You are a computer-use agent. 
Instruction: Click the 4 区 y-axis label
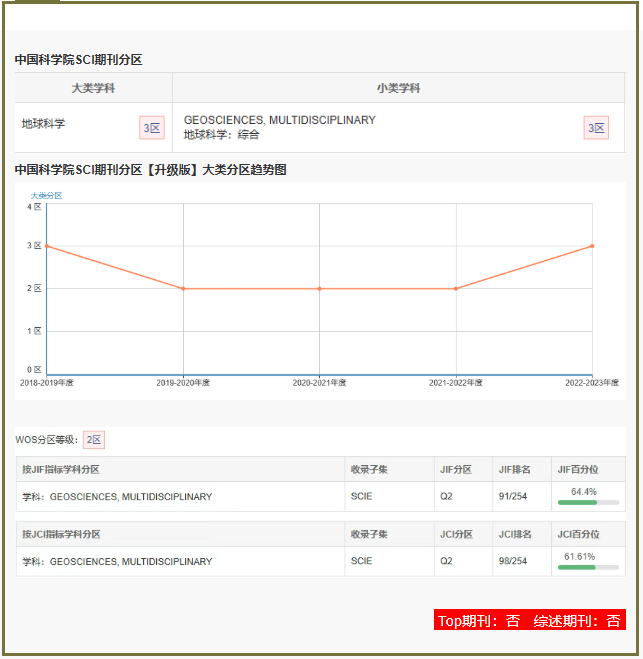pyautogui.click(x=34, y=207)
